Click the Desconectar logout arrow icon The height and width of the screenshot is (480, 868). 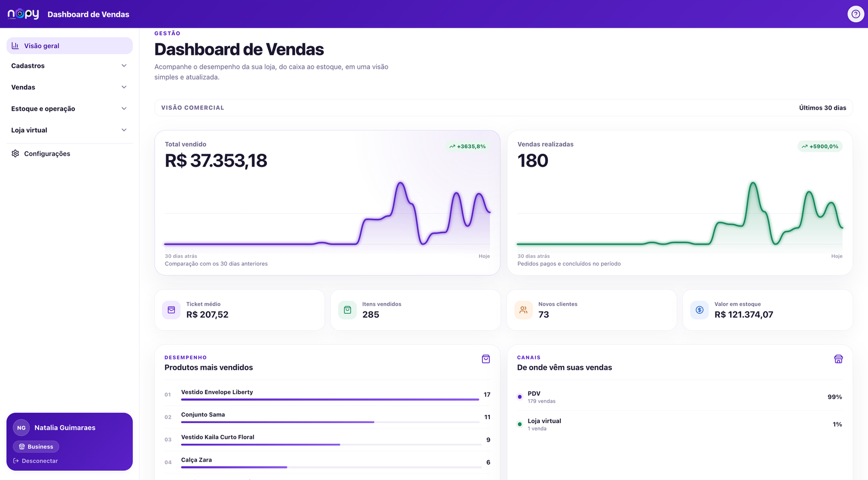pyautogui.click(x=16, y=461)
